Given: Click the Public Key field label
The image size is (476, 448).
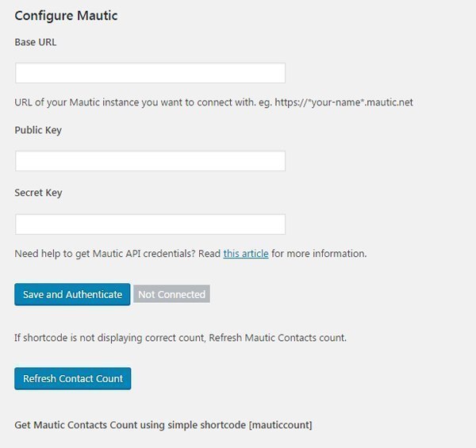Looking at the screenshot, I should click(x=38, y=130).
